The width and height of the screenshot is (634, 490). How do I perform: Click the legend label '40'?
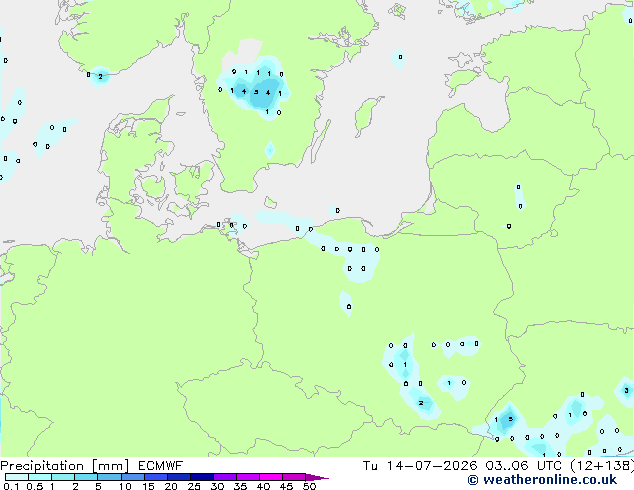[x=263, y=486]
